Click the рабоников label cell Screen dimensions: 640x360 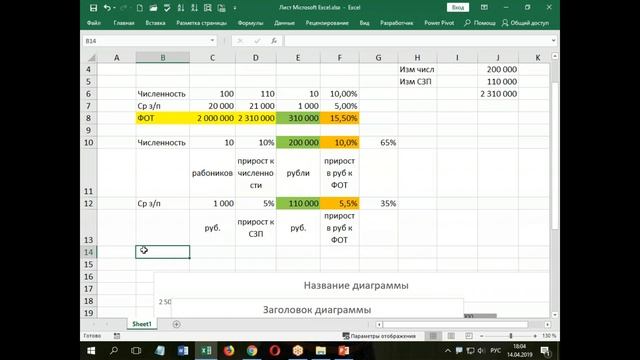(212, 173)
